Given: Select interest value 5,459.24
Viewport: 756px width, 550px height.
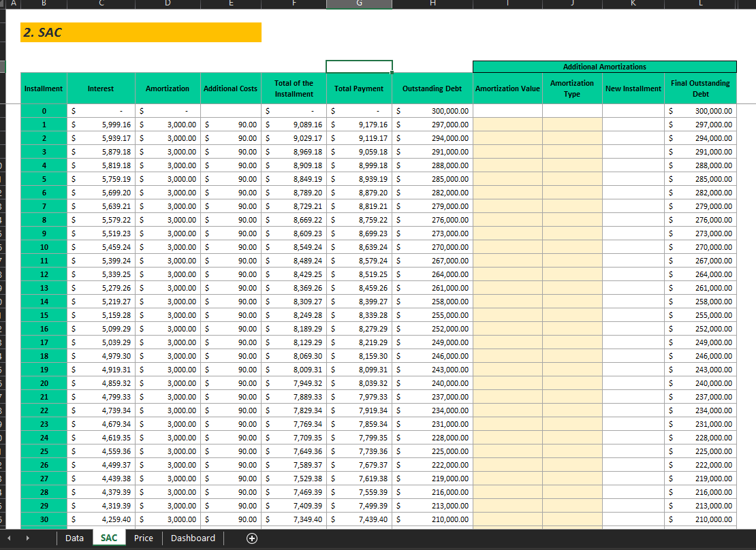Looking at the screenshot, I should tap(101, 247).
